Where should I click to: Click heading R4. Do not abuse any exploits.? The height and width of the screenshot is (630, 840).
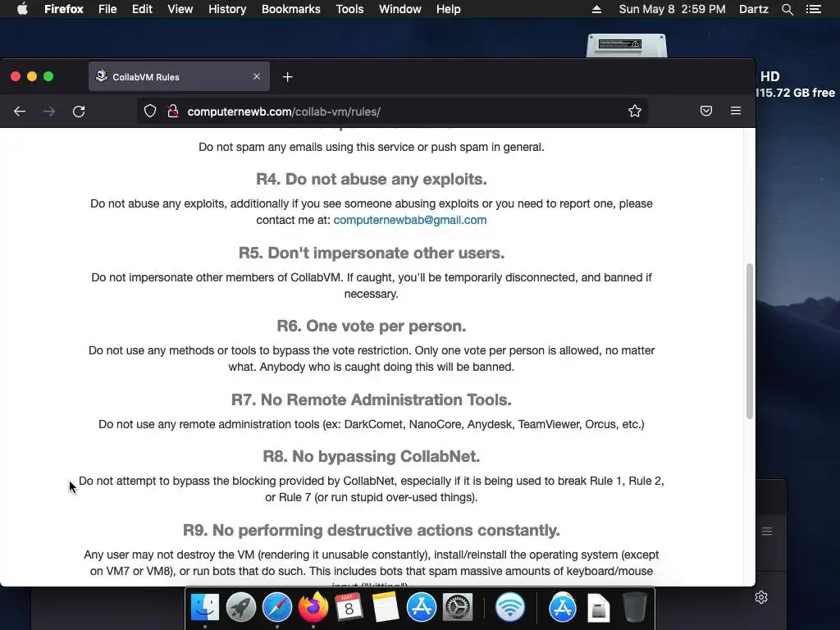372,179
